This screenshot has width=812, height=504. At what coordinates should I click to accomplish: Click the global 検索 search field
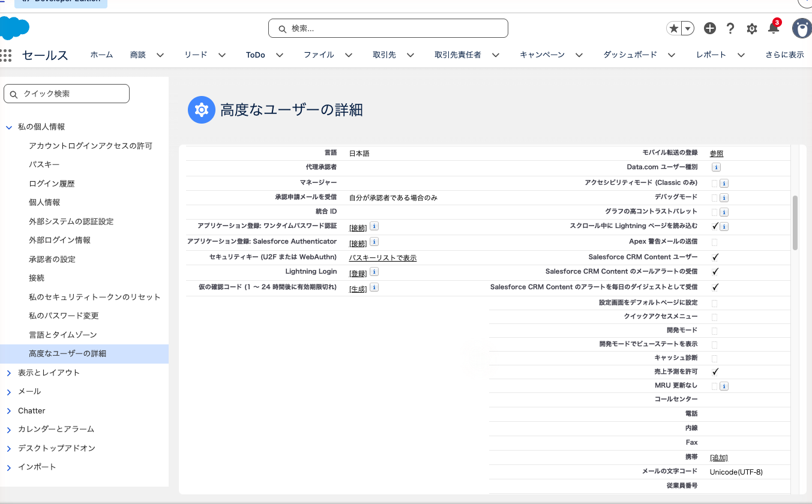tap(388, 28)
